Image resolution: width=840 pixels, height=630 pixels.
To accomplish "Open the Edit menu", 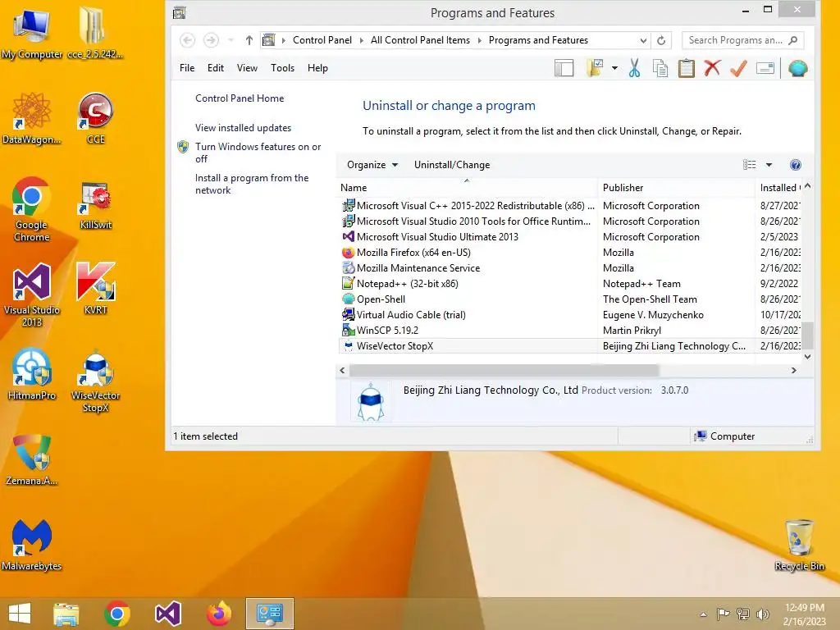I will coord(216,68).
